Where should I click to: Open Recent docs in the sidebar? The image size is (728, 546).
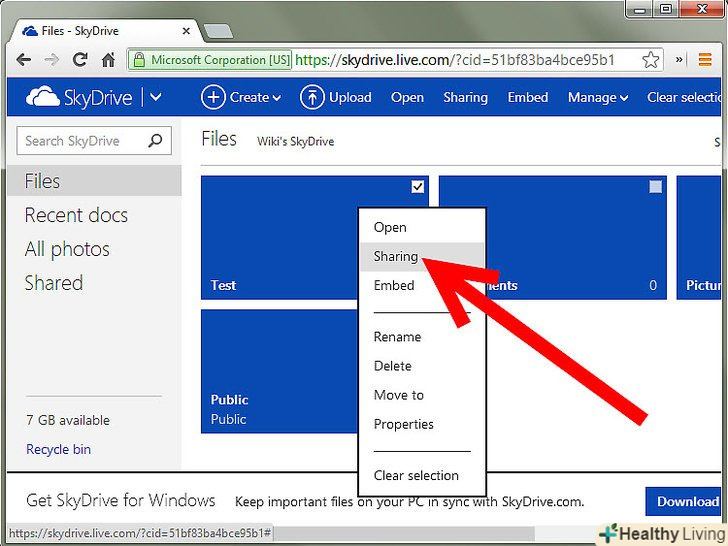tap(76, 215)
